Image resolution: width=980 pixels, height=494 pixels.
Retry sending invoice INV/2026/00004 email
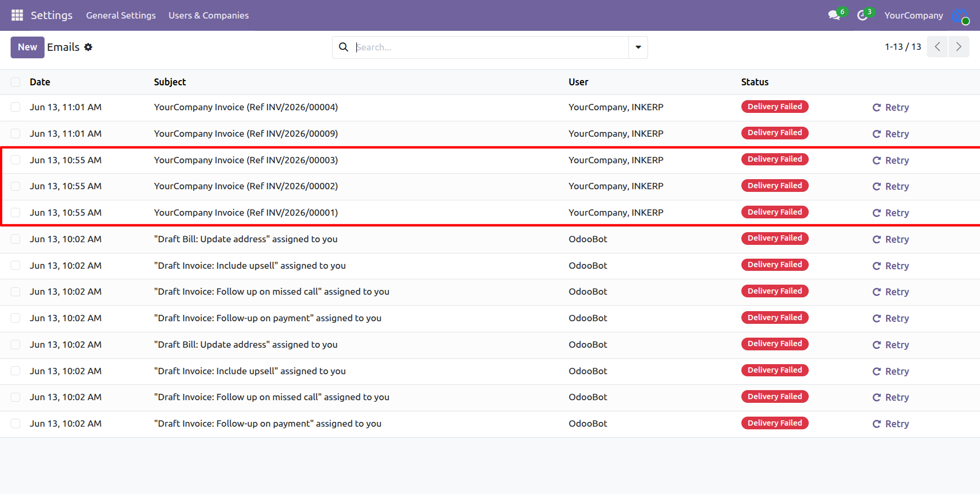[891, 108]
